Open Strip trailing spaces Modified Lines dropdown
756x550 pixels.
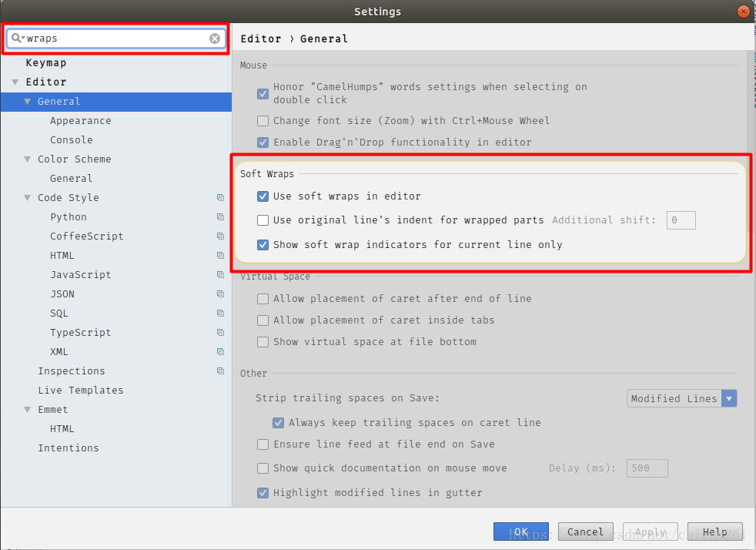[x=681, y=398]
